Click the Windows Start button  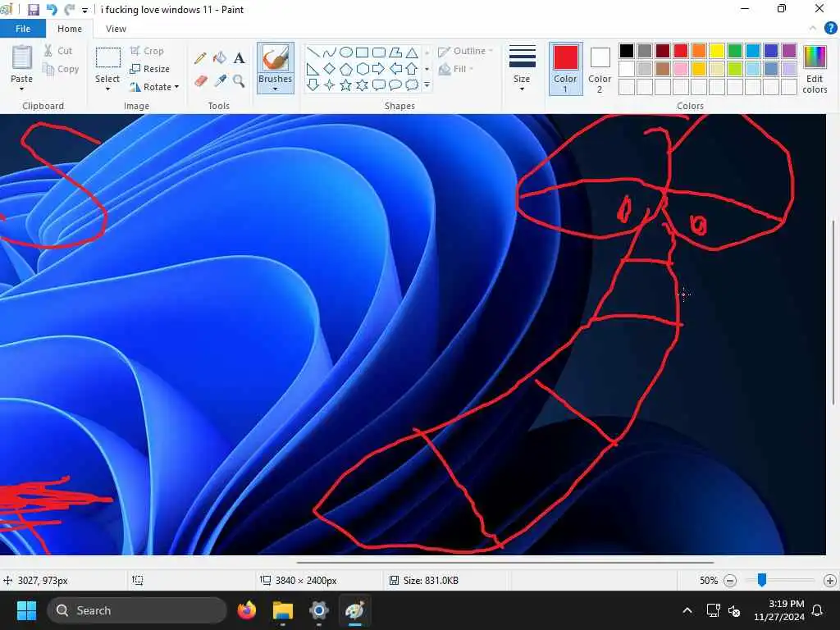pos(26,610)
